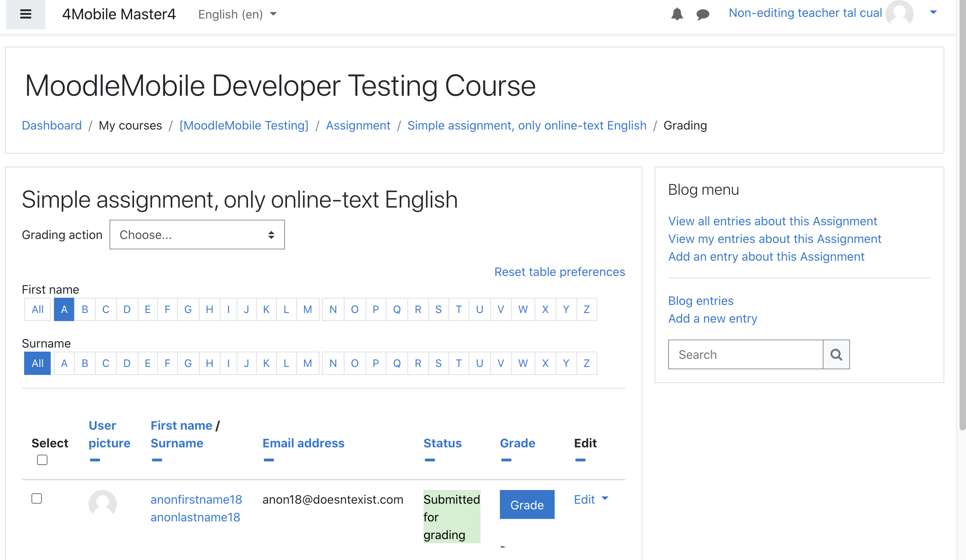Viewport: 966px width, 560px height.
Task: Select the anonfirstname18 row checkbox
Action: click(37, 498)
